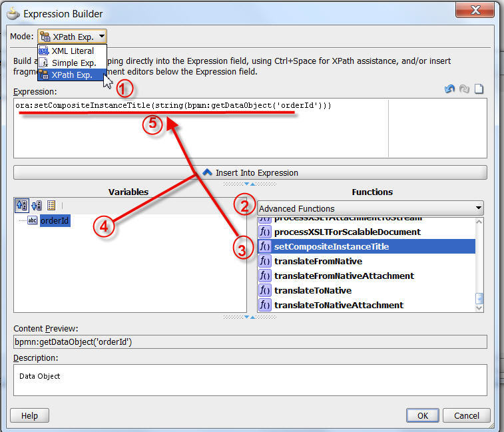Click functions list scroll down arrow

479,308
